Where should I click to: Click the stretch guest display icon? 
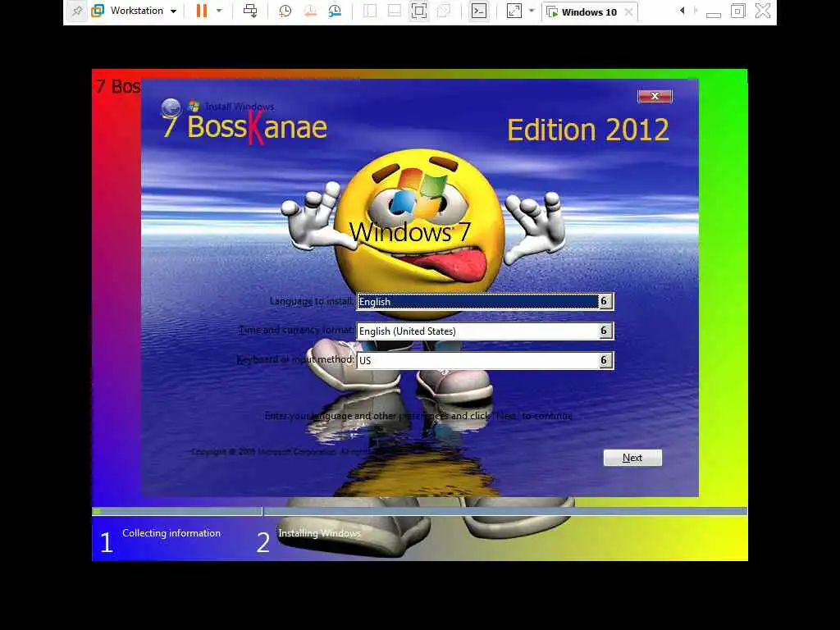(514, 11)
